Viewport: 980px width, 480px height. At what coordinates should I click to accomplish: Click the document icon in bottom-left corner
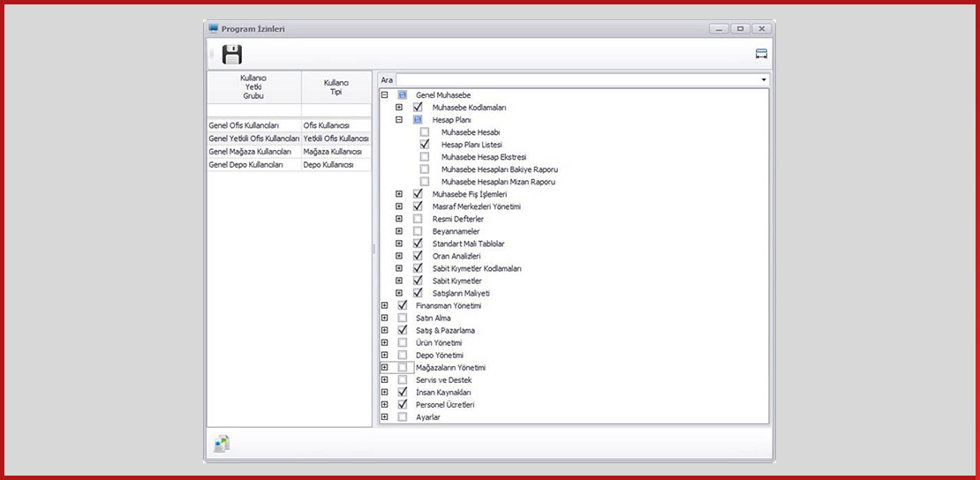tap(222, 444)
